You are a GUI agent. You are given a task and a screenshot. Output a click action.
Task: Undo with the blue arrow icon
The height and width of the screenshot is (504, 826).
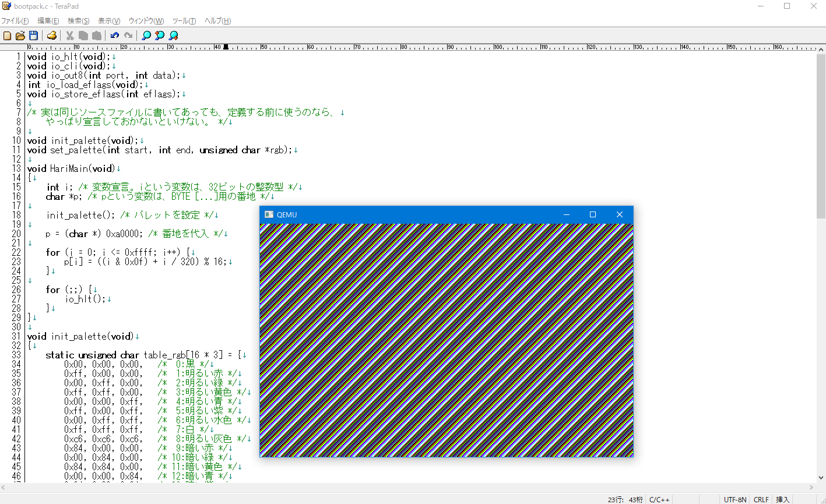point(115,36)
